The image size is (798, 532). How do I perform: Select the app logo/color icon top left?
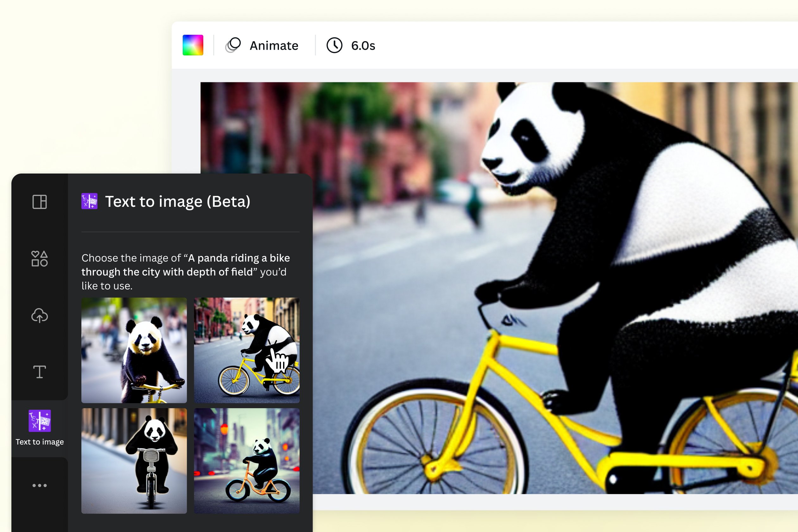[193, 45]
